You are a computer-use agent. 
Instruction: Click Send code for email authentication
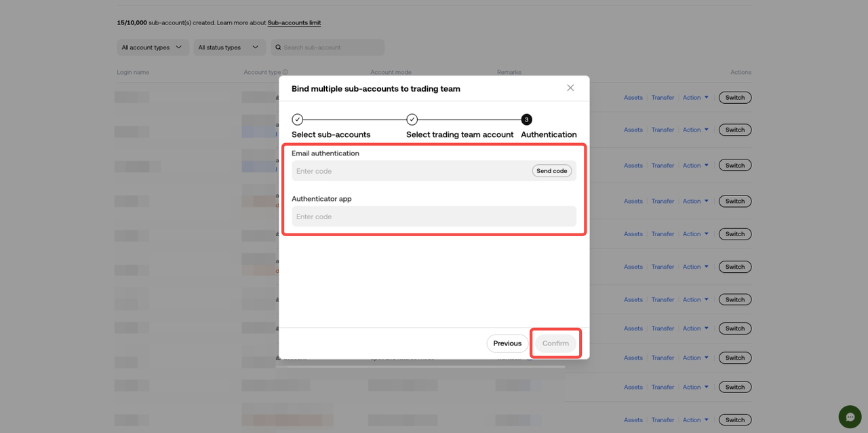pyautogui.click(x=551, y=171)
